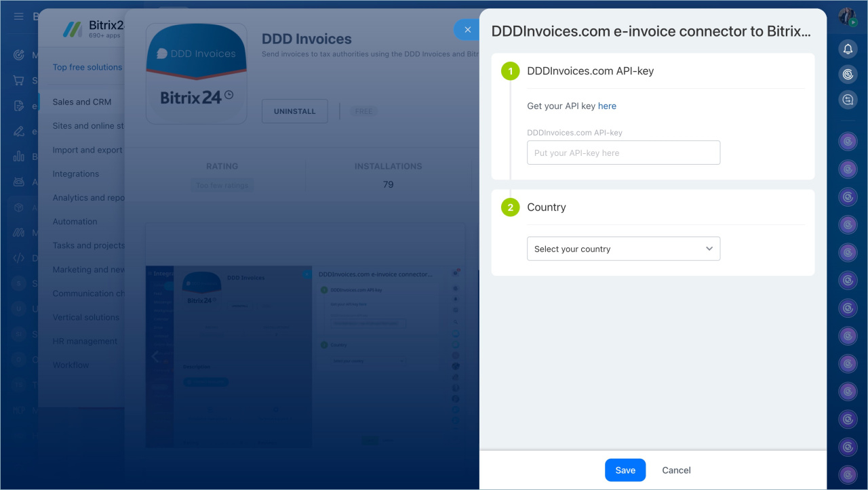This screenshot has width=868, height=490.
Task: Click the DDD Invoices app screenshot thumbnail
Action: 305,335
